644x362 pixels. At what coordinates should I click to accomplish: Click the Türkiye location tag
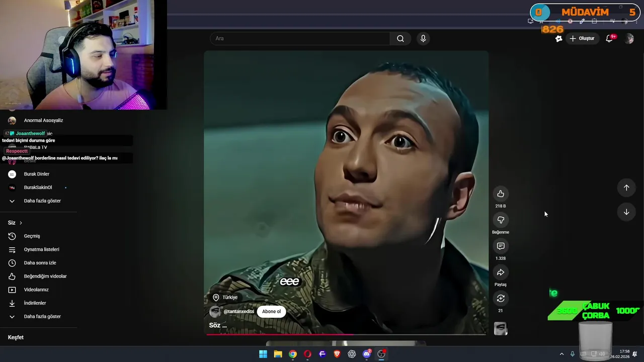[225, 297]
